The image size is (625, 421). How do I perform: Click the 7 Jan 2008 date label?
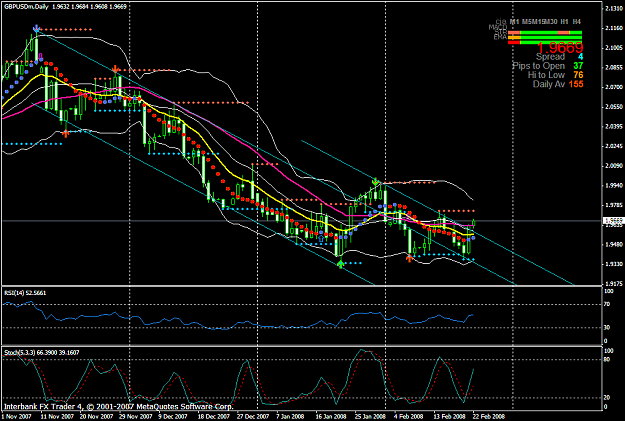coord(292,417)
